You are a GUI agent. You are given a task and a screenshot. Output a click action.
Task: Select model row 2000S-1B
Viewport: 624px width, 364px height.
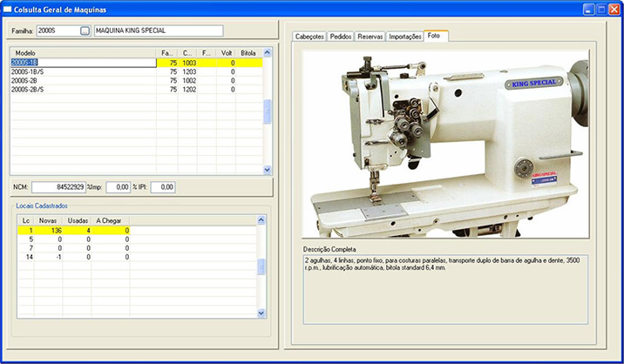pos(137,63)
